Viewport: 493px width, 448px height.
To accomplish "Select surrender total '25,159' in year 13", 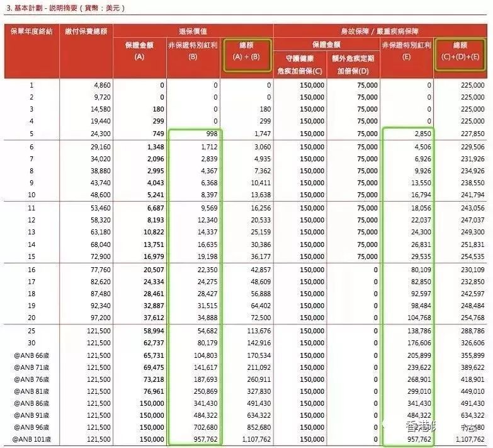I will [x=261, y=232].
